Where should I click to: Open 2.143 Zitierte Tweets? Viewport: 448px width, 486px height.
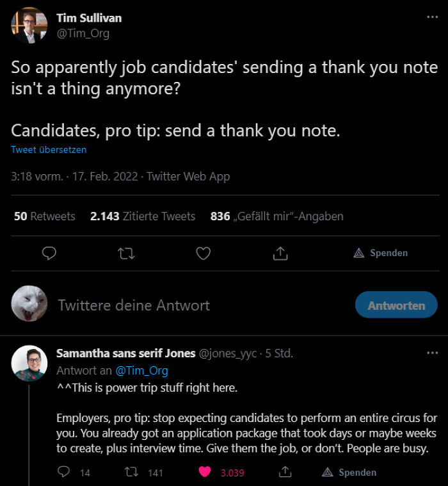143,216
